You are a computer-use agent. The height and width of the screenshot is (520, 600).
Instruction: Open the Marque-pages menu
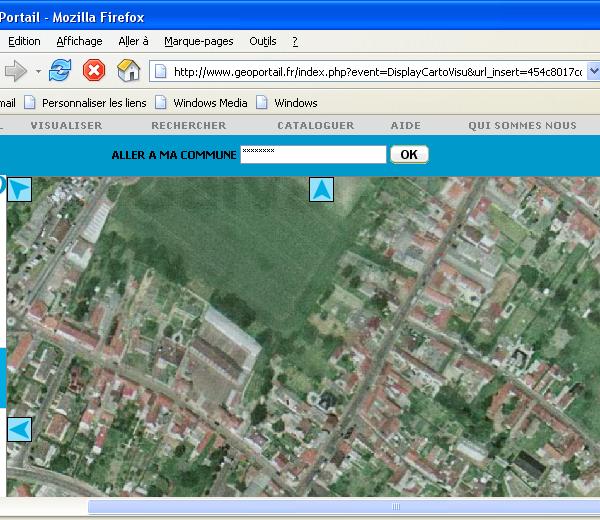tap(199, 41)
